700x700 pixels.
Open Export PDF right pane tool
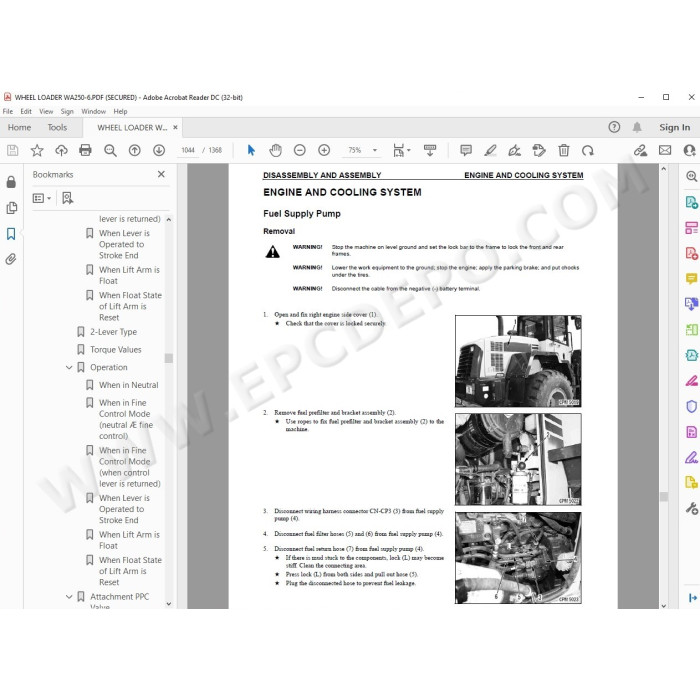691,203
